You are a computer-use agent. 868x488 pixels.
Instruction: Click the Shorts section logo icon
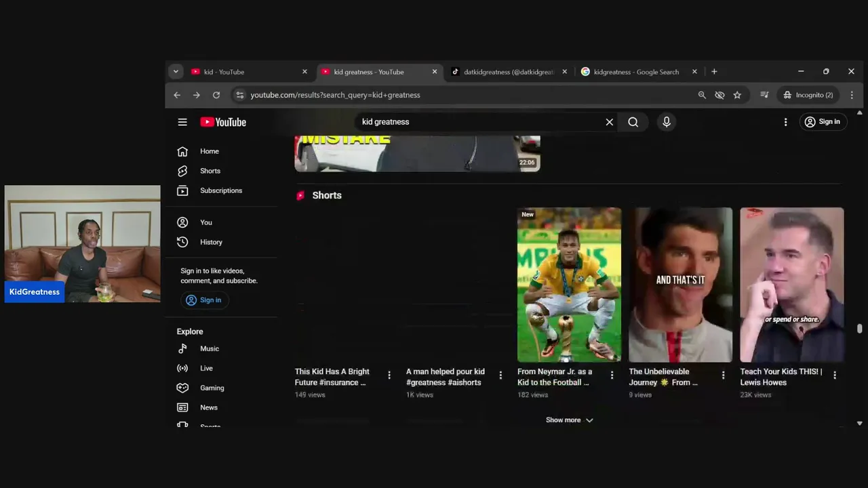[300, 196]
